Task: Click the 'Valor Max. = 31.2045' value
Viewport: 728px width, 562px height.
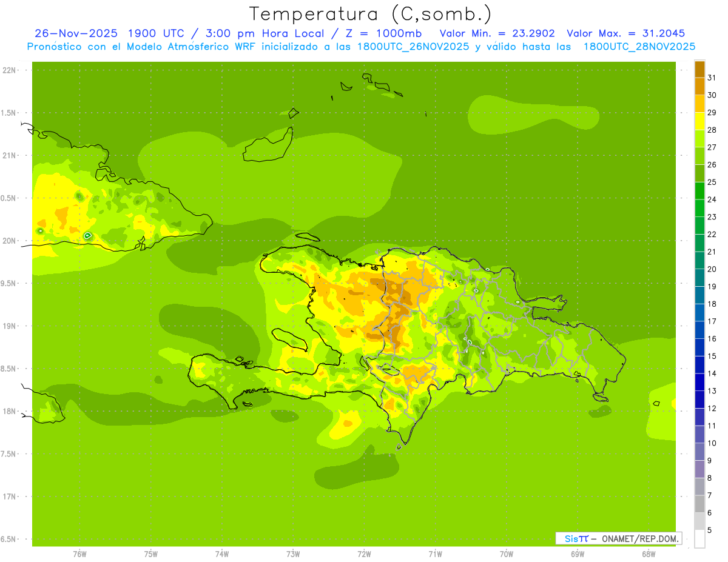Action: [626, 33]
